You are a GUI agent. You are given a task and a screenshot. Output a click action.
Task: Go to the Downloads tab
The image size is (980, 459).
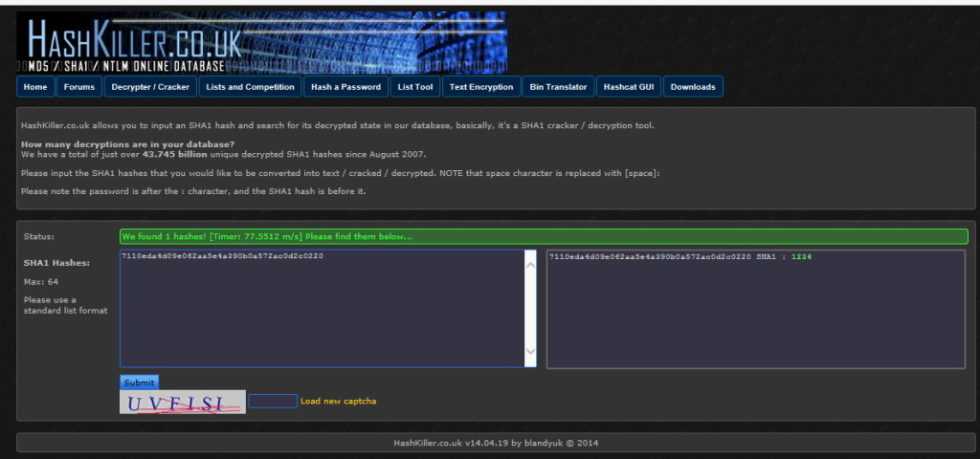click(x=693, y=87)
